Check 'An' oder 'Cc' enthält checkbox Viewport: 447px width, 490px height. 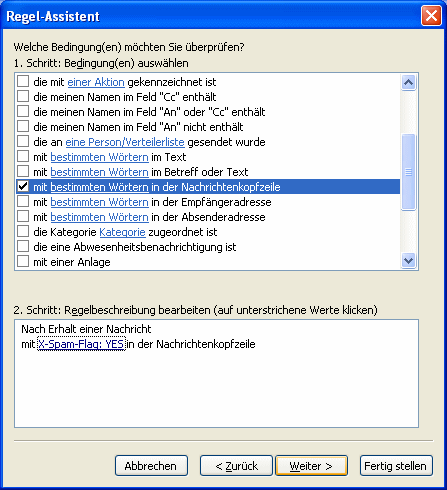point(23,112)
